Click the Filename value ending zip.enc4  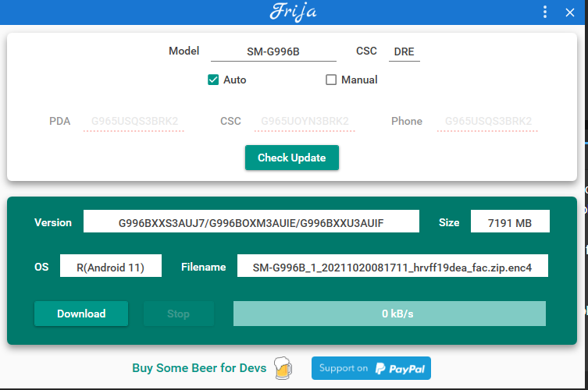point(393,267)
